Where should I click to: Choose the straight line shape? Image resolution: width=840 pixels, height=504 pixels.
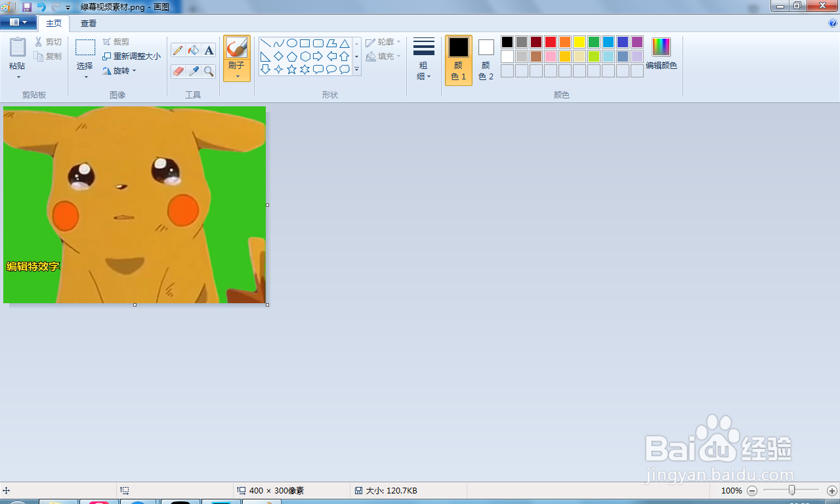(266, 43)
